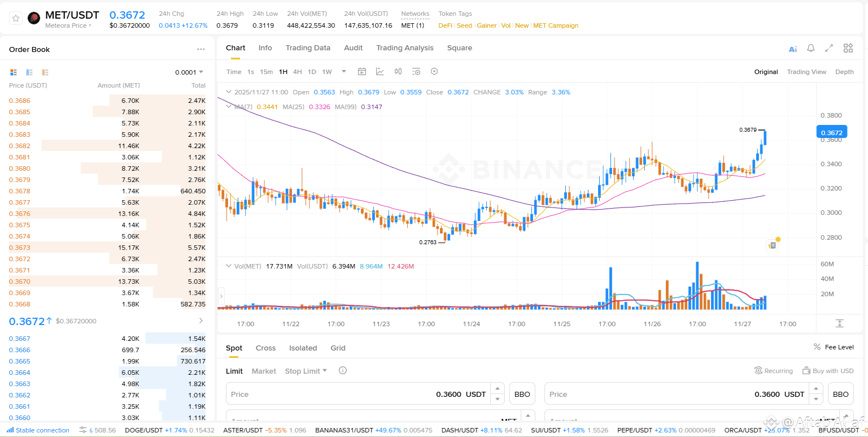Open the Square tab
The width and height of the screenshot is (868, 437).
[460, 48]
